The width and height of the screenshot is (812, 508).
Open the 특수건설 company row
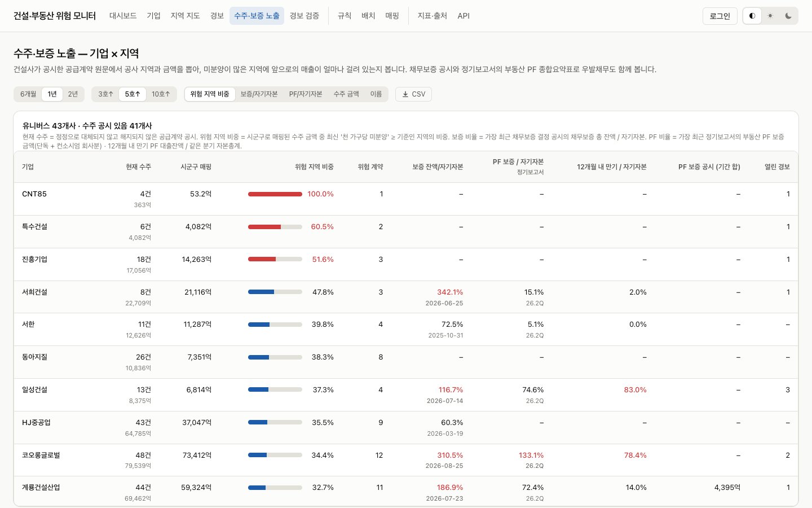pyautogui.click(x=406, y=232)
